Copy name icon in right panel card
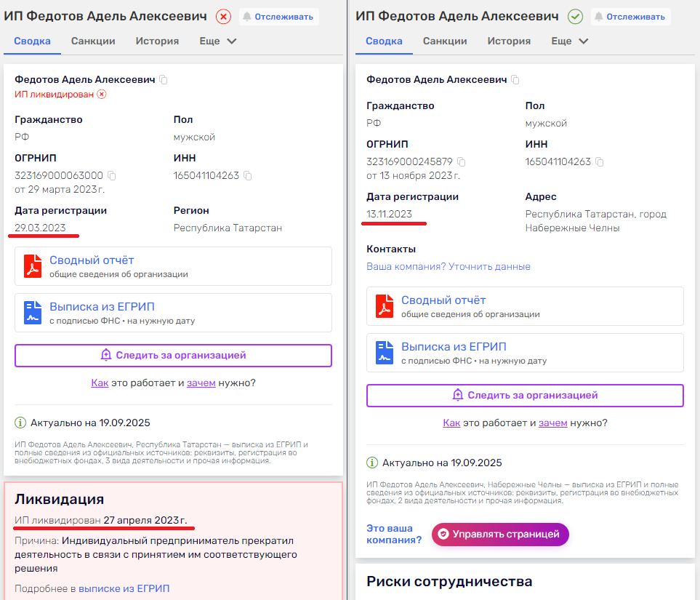The height and width of the screenshot is (600, 700). (515, 79)
